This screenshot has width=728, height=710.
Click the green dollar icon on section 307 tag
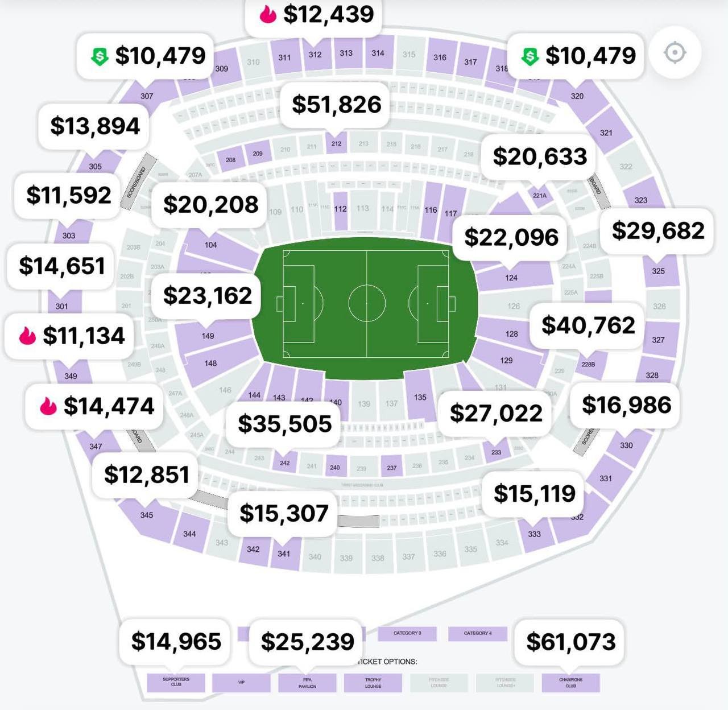[x=100, y=56]
